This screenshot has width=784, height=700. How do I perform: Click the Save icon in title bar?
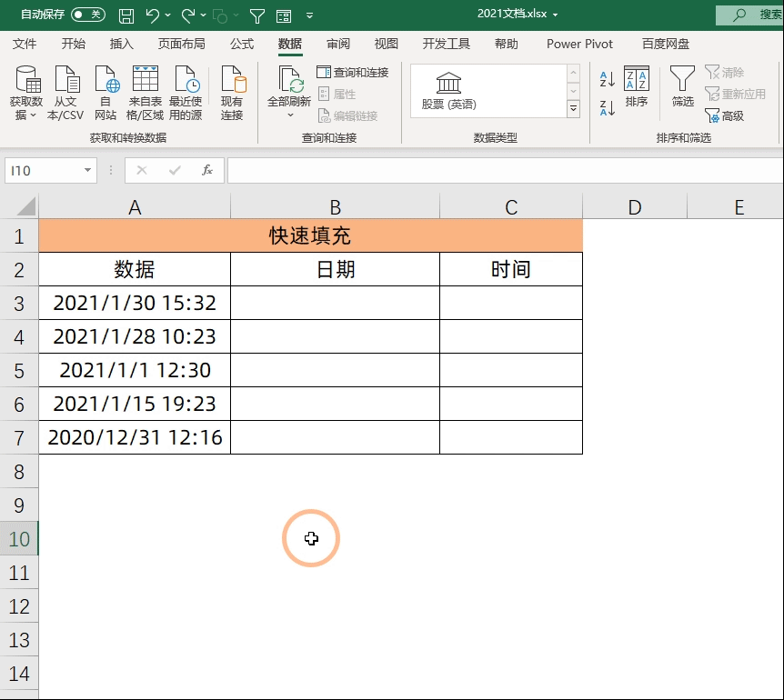point(126,15)
